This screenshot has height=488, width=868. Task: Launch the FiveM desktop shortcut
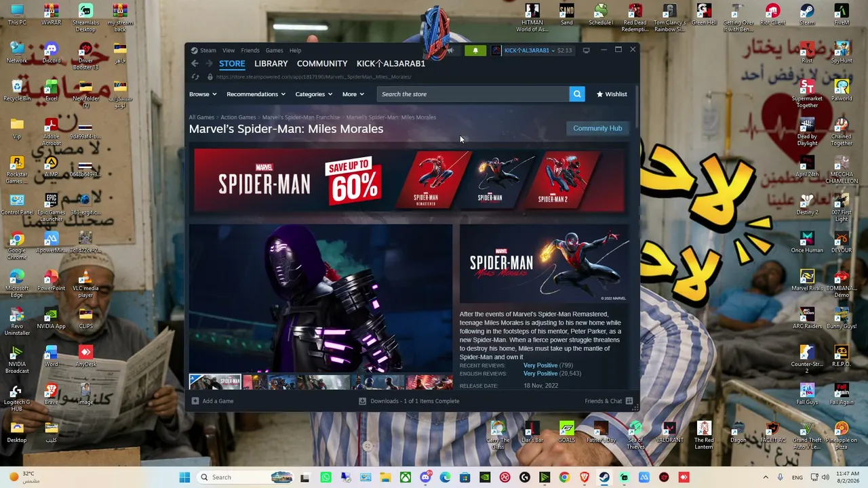click(x=842, y=15)
